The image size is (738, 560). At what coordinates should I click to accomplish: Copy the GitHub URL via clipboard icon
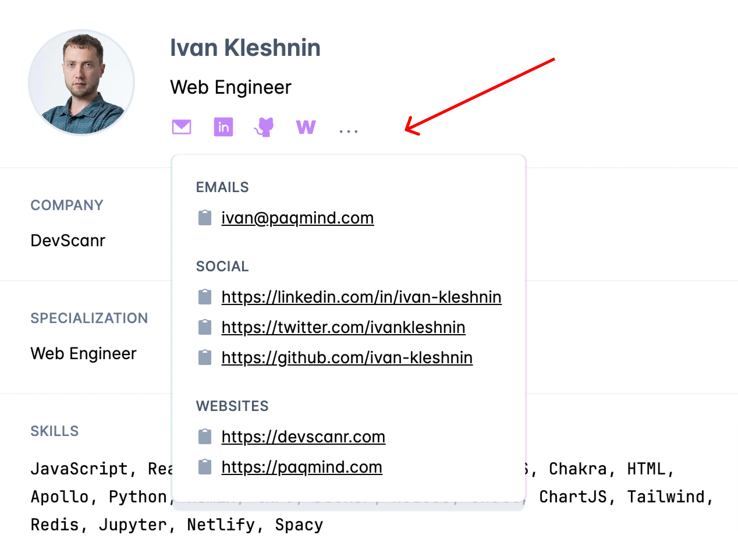(205, 357)
